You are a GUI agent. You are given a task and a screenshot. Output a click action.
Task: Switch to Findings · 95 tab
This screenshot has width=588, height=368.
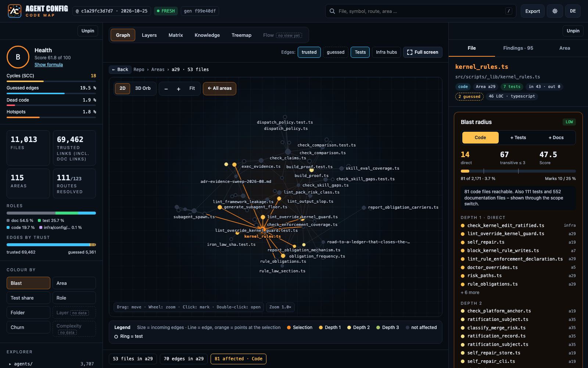point(518,48)
